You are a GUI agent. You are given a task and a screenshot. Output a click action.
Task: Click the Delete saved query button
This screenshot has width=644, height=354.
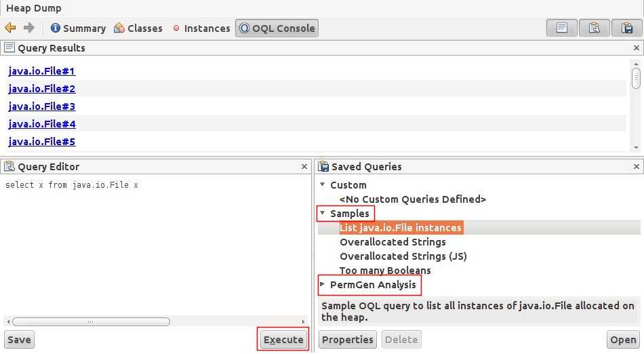(401, 340)
